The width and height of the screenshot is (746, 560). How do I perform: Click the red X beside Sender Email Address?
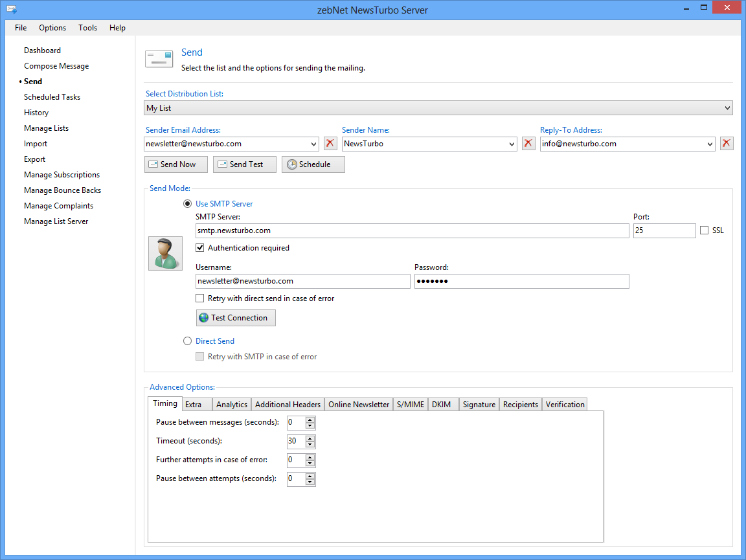point(330,144)
